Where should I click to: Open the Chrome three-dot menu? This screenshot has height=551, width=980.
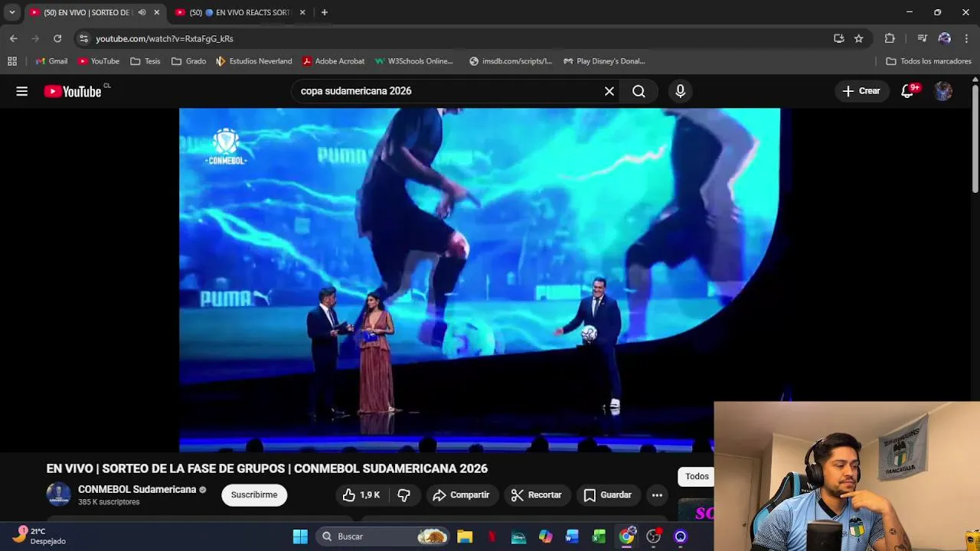tap(967, 38)
